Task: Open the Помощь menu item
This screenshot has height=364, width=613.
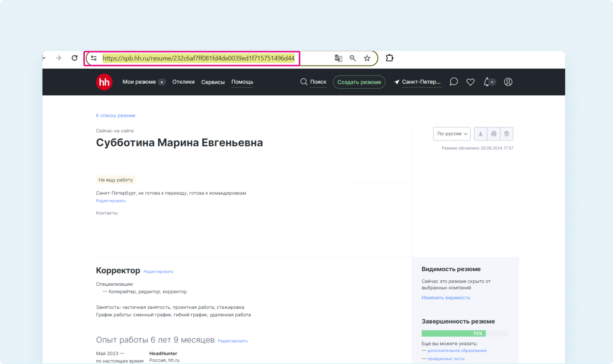Action: click(242, 82)
